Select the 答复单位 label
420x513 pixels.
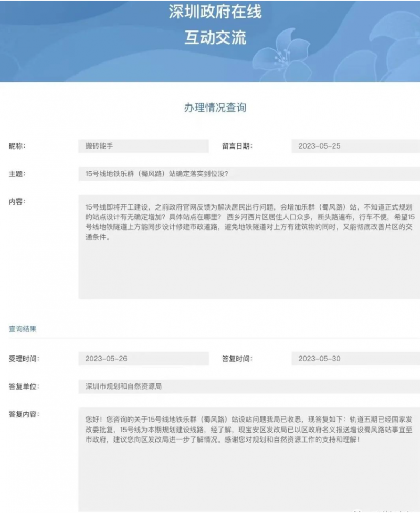pyautogui.click(x=24, y=386)
